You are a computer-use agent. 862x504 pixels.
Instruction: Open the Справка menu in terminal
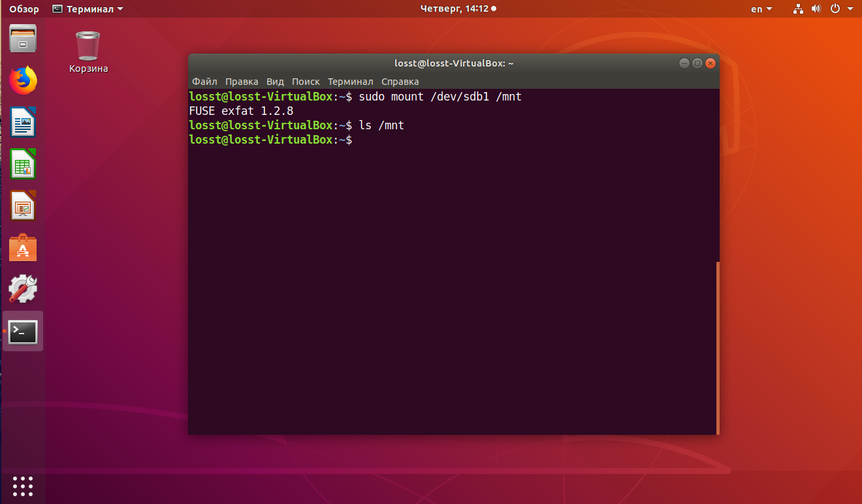click(400, 82)
